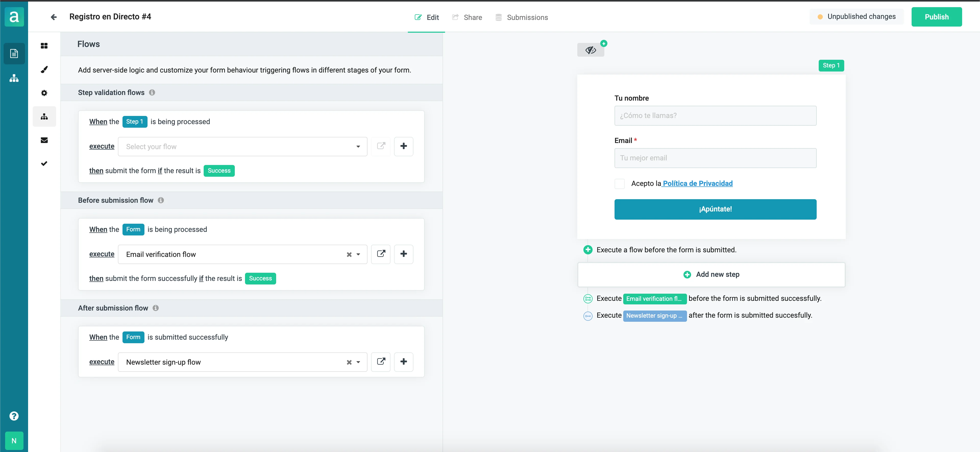Click the back arrow next to form title

[54, 17]
